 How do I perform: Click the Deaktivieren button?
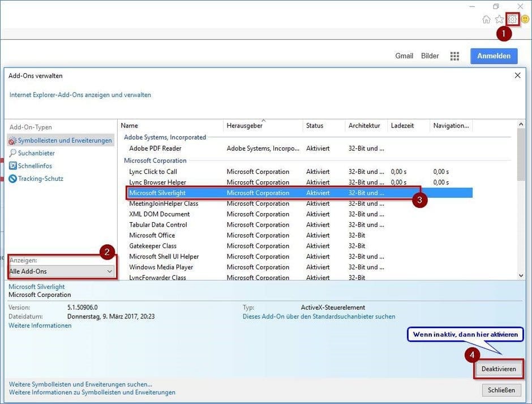499,369
